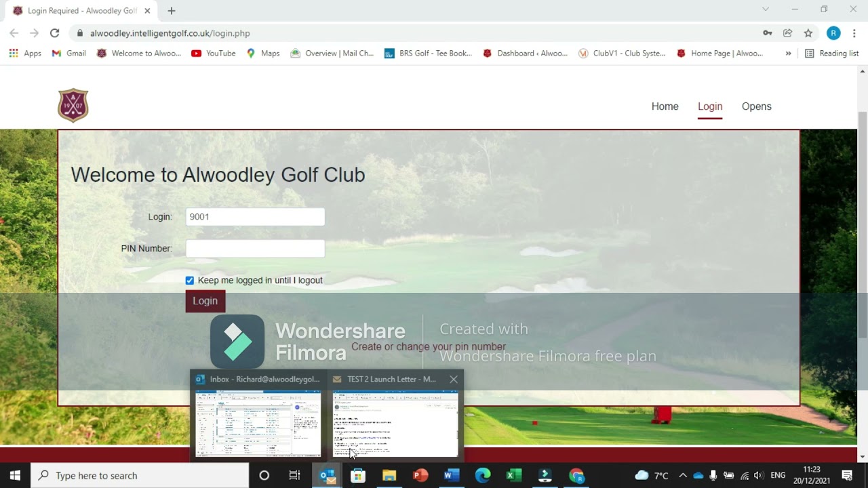Click the share page icon in address bar
The width and height of the screenshot is (868, 488).
[788, 33]
